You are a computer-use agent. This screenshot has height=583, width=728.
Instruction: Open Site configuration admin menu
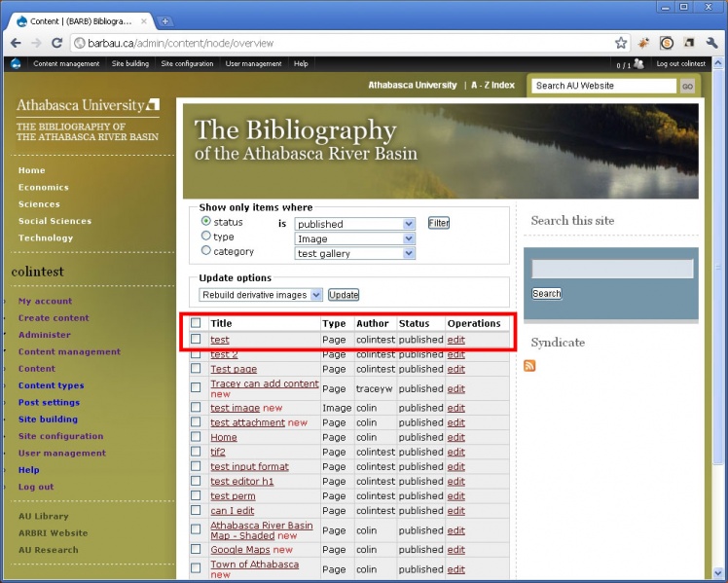[x=187, y=63]
